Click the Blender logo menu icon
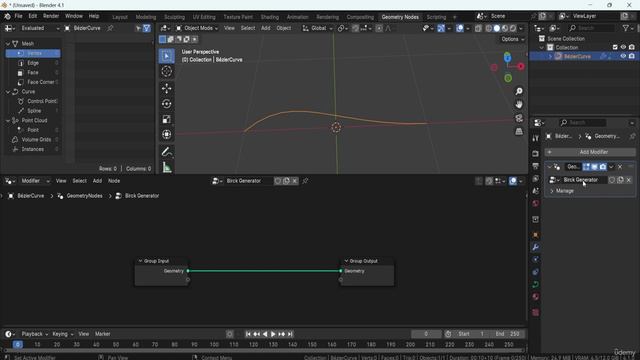Viewport: 640px width, 360px height. (x=7, y=16)
